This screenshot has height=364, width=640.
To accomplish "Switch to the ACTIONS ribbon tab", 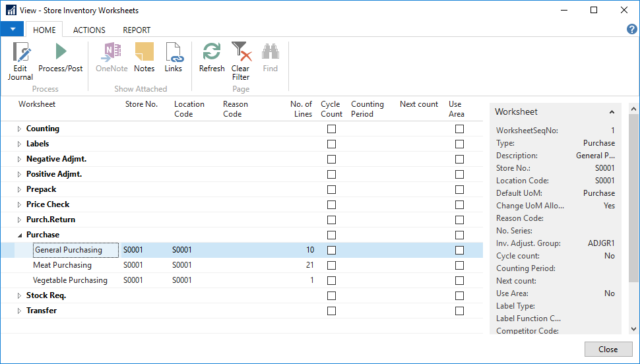I will tap(89, 30).
